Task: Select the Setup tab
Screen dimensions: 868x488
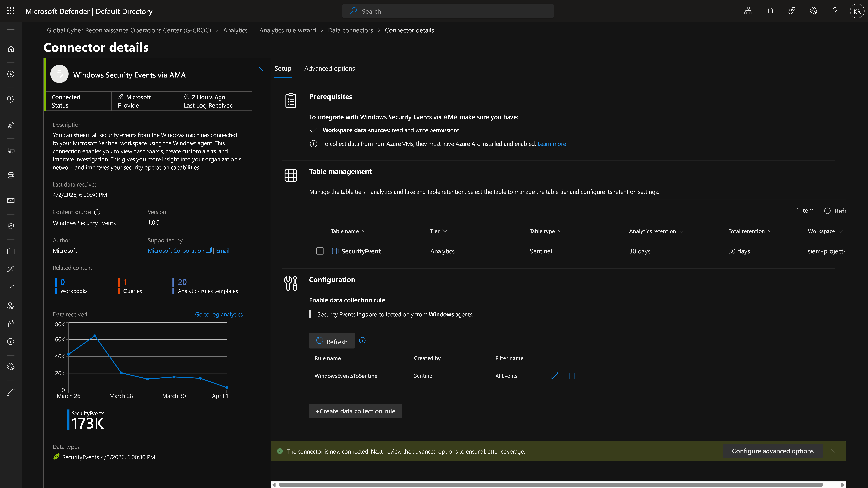Action: pos(283,68)
